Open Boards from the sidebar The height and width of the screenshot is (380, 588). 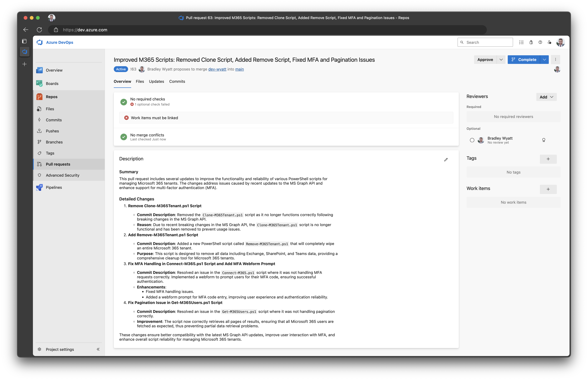coord(52,83)
